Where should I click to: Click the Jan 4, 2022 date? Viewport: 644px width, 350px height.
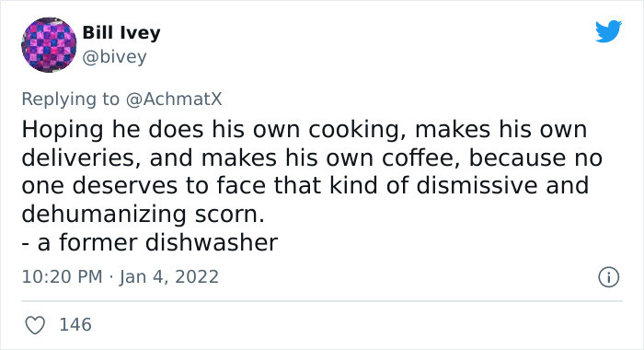(x=168, y=277)
